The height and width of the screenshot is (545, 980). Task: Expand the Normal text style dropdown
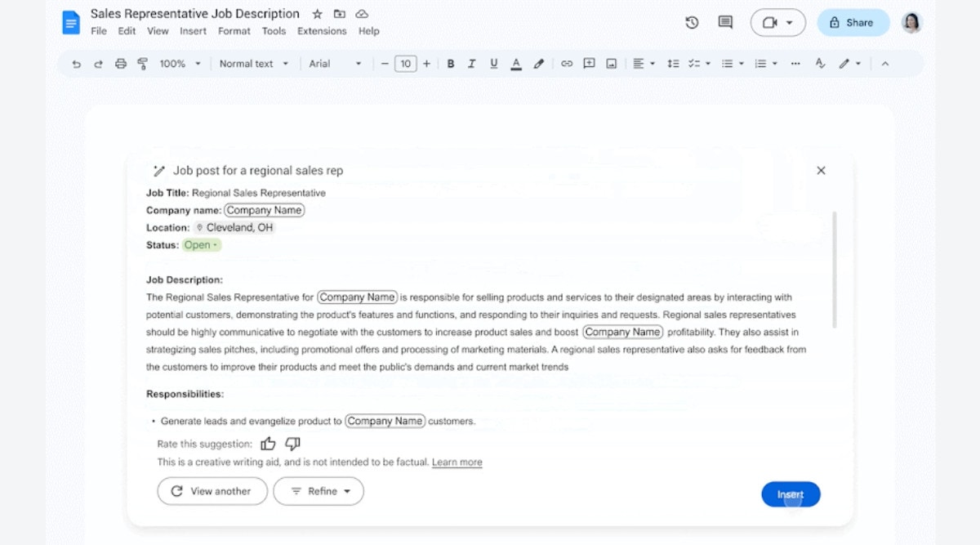[253, 64]
